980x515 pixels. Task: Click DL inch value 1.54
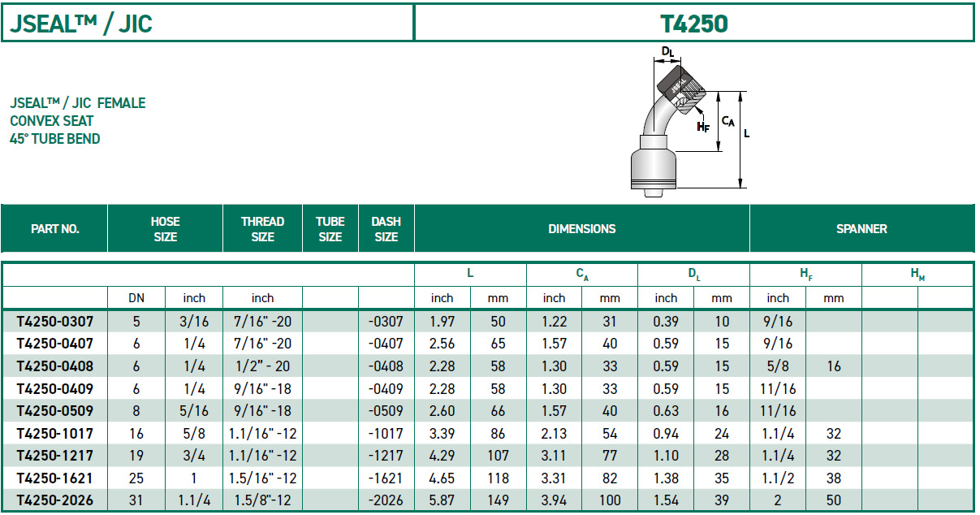pyautogui.click(x=666, y=500)
